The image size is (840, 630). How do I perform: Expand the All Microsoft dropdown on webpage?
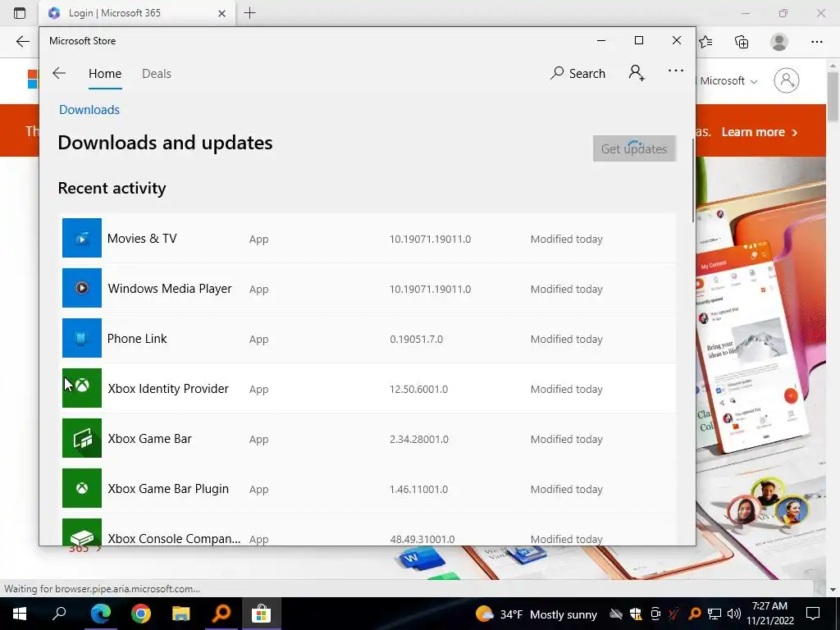coord(728,81)
